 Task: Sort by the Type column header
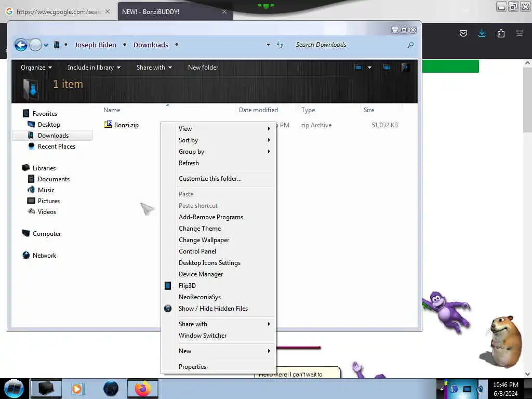click(308, 110)
